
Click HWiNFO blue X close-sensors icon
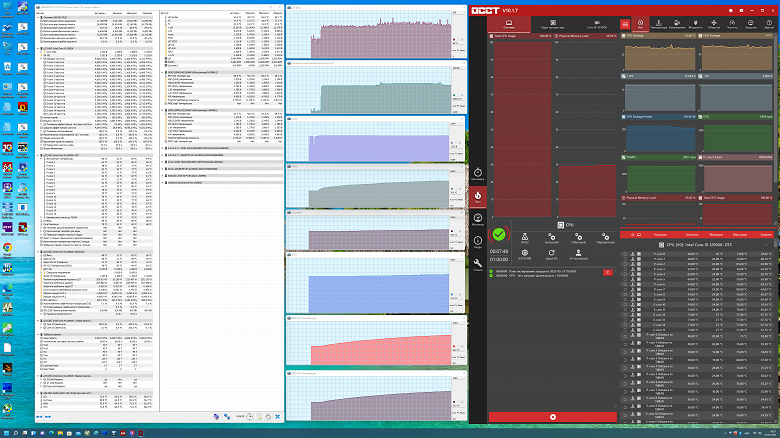click(x=278, y=417)
